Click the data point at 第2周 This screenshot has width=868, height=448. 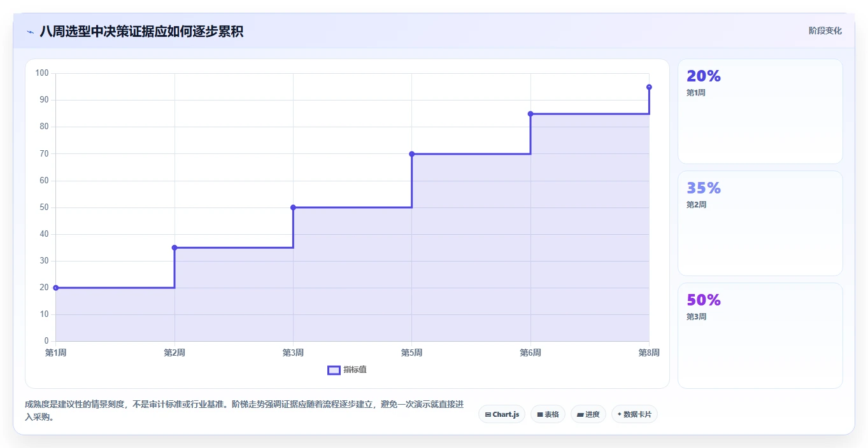tap(174, 248)
